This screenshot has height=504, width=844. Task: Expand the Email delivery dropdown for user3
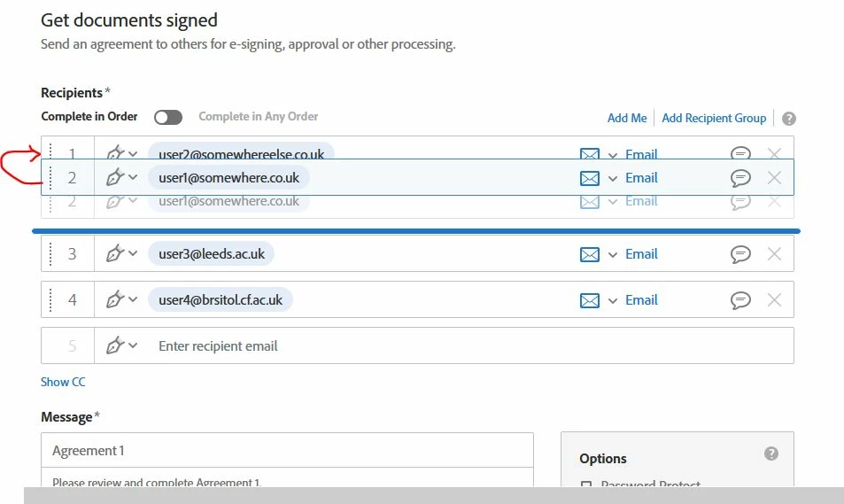click(613, 255)
